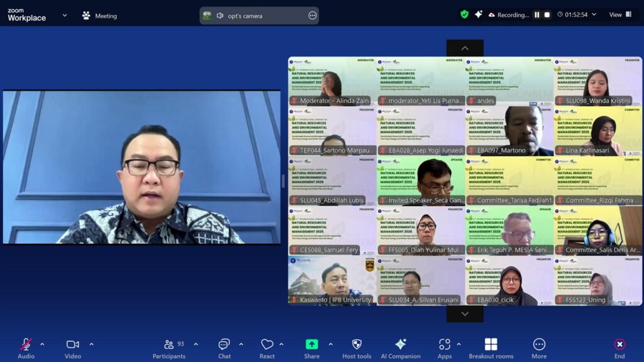Stop the recording
Image resolution: width=644 pixels, height=362 pixels.
pyautogui.click(x=547, y=15)
